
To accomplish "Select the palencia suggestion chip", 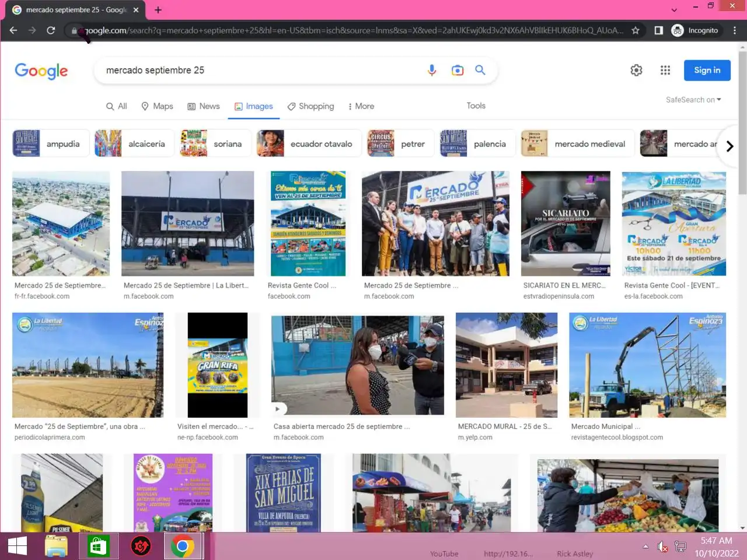I will (x=477, y=143).
